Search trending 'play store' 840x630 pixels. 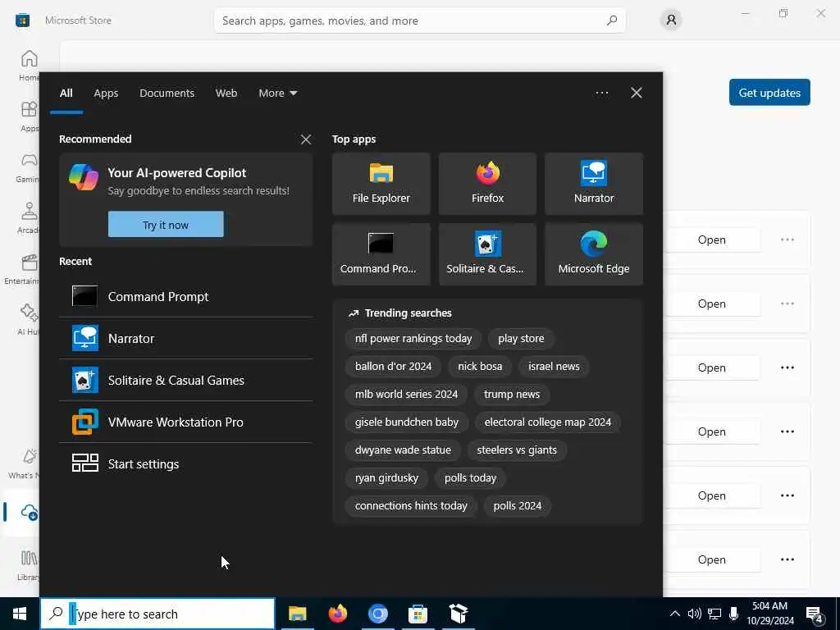[521, 339]
